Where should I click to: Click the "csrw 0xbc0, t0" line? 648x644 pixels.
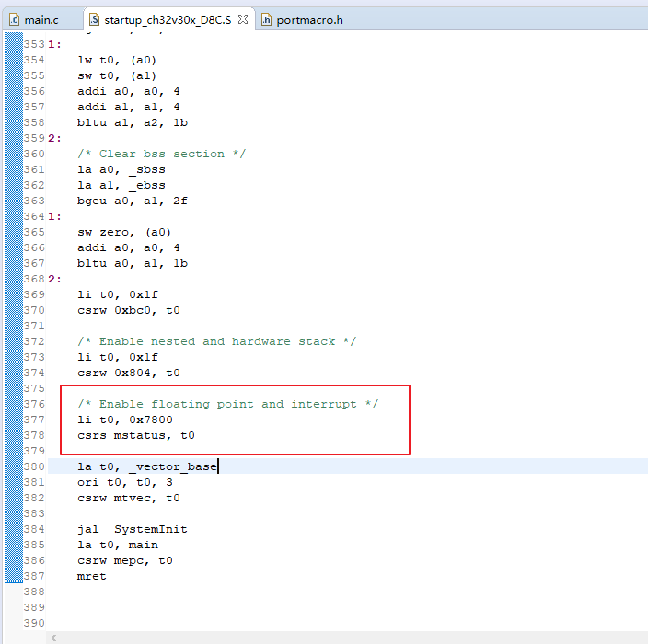(128, 310)
